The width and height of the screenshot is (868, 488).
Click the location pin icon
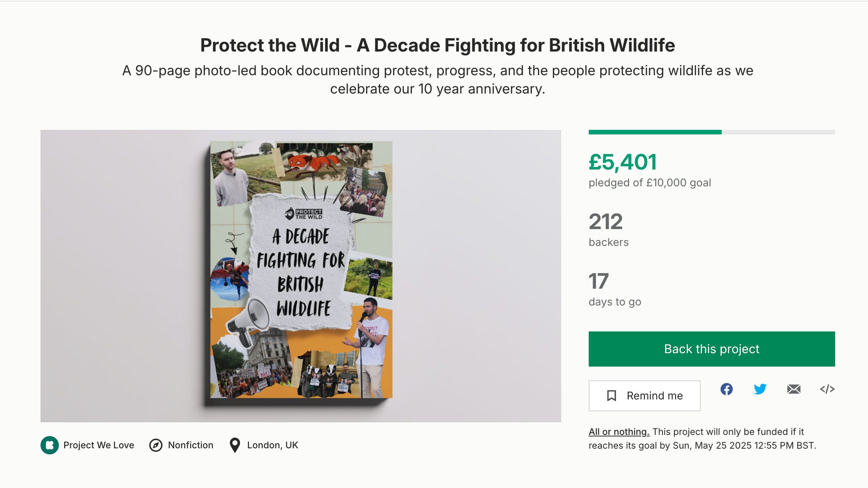tap(235, 445)
